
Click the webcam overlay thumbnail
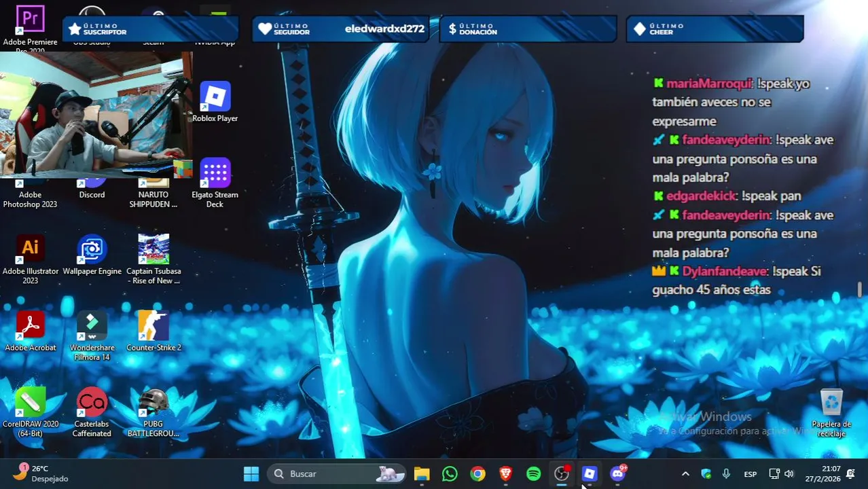(96, 115)
